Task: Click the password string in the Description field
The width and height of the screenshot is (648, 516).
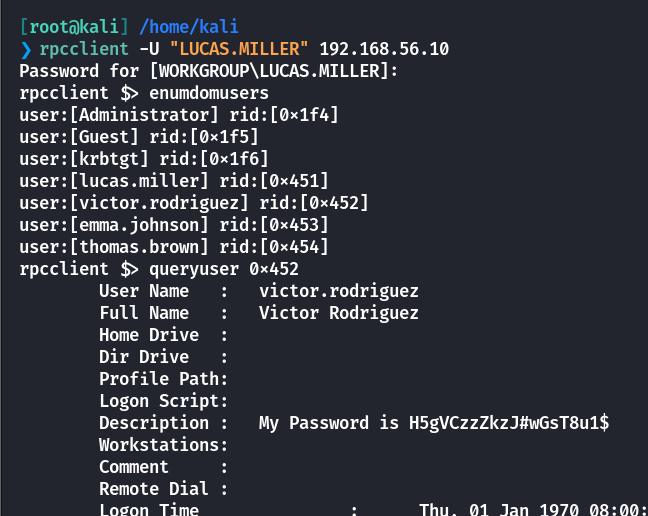Action: coord(509,423)
